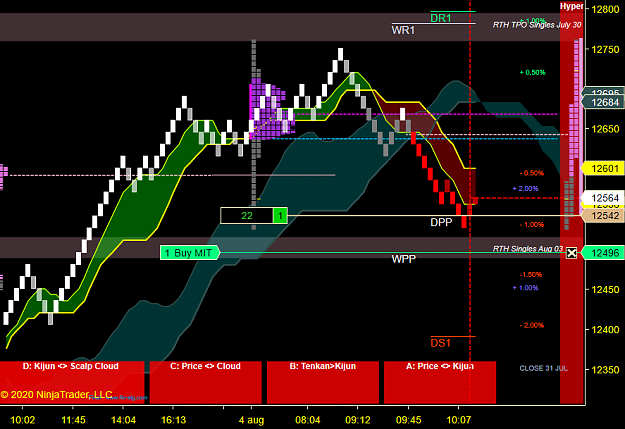Click the WR1 pivot label
This screenshot has height=429, width=625.
403,30
